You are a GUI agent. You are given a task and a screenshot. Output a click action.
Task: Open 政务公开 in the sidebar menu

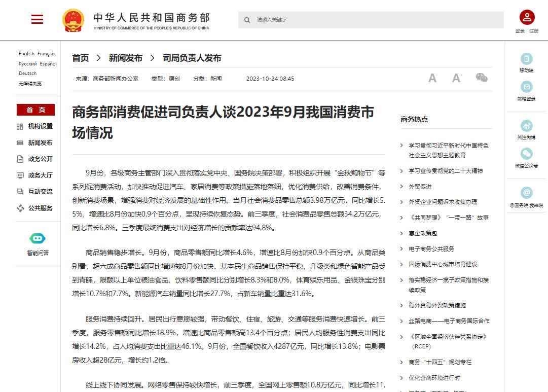coord(40,159)
